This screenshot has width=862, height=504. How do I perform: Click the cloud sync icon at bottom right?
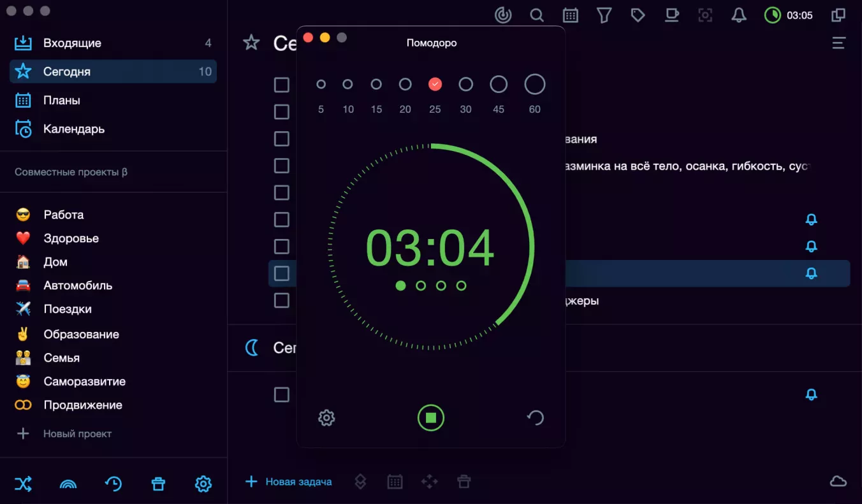click(838, 482)
